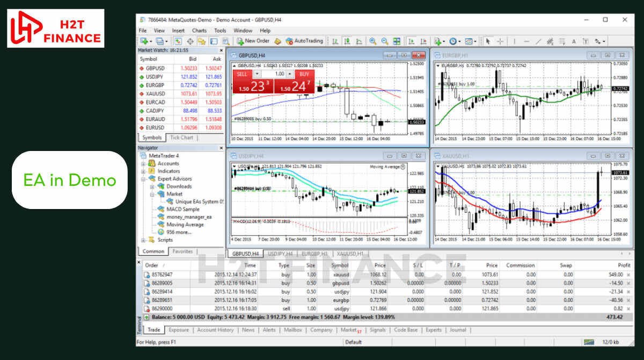The height and width of the screenshot is (360, 644).
Task: Toggle chart Auto Scroll
Action: pyautogui.click(x=412, y=41)
